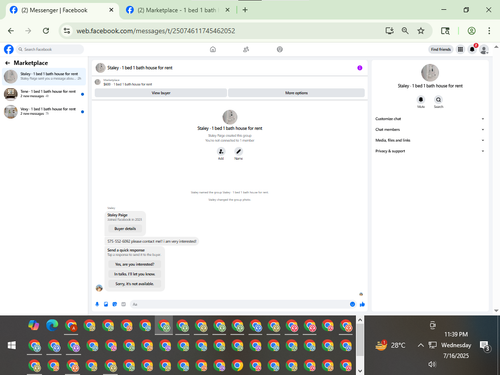Image resolution: width=500 pixels, height=375 pixels.
Task: Open Chrome three-dot menu
Action: coord(489,31)
